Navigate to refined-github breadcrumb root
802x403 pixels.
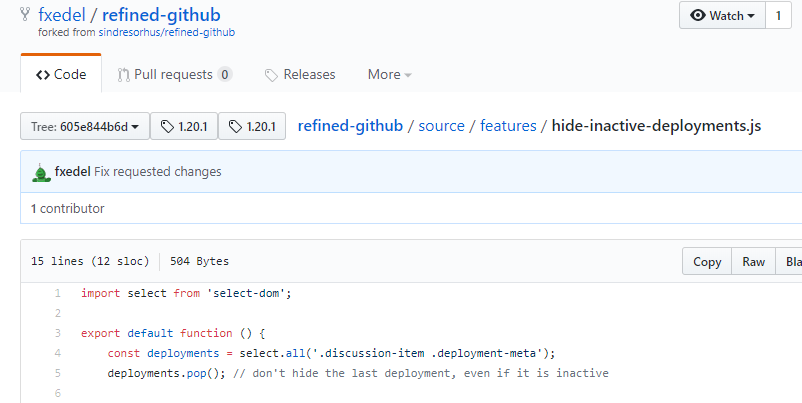[x=350, y=126]
